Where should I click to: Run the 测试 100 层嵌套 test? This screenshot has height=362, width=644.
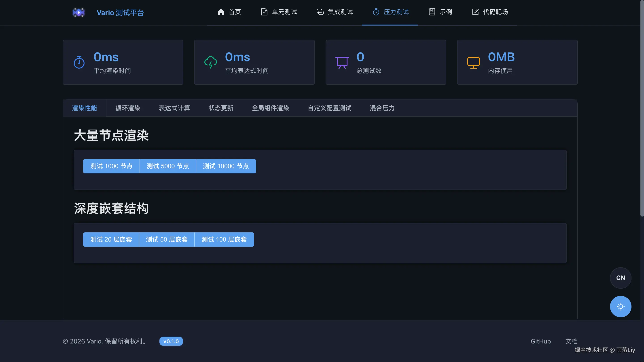[224, 239]
